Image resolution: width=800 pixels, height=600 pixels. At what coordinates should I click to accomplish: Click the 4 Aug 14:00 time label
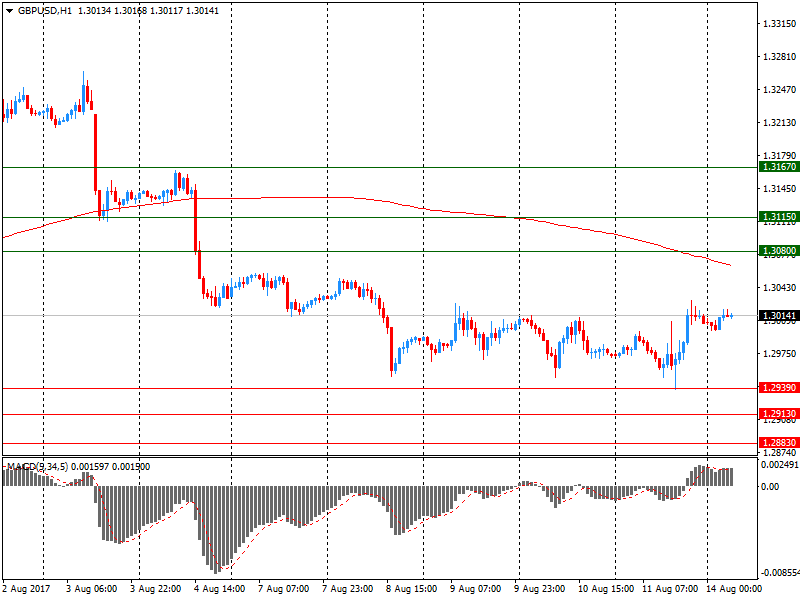click(219, 589)
